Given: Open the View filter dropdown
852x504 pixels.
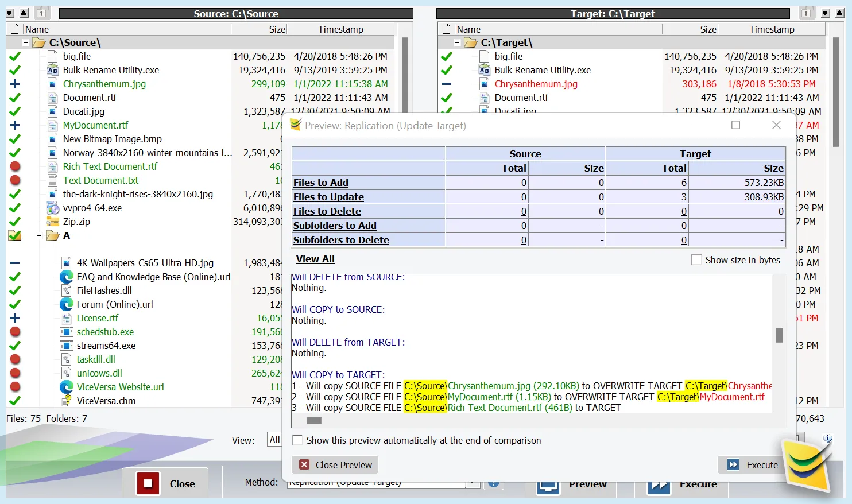Looking at the screenshot, I should [274, 440].
